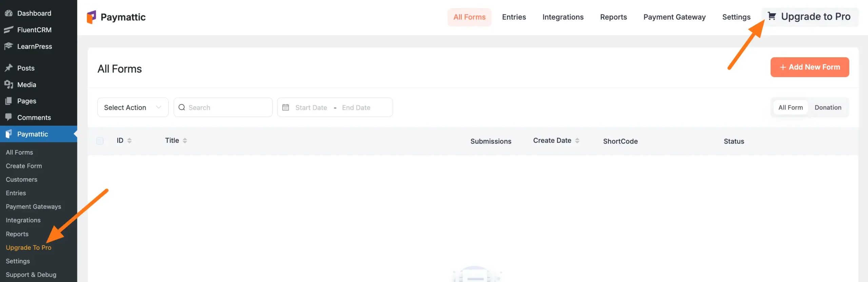Click the Add New Form button
This screenshot has height=282, width=868.
click(810, 67)
